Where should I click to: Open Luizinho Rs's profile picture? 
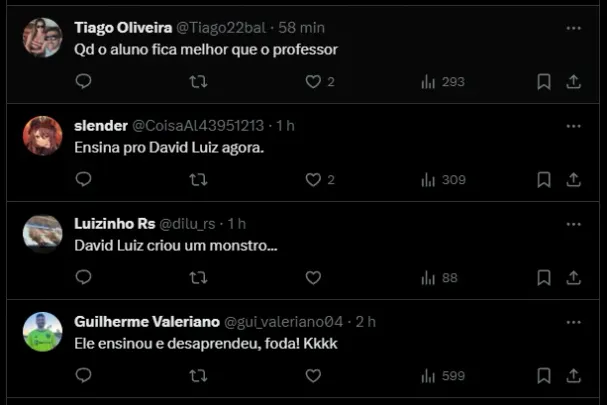pyautogui.click(x=42, y=233)
